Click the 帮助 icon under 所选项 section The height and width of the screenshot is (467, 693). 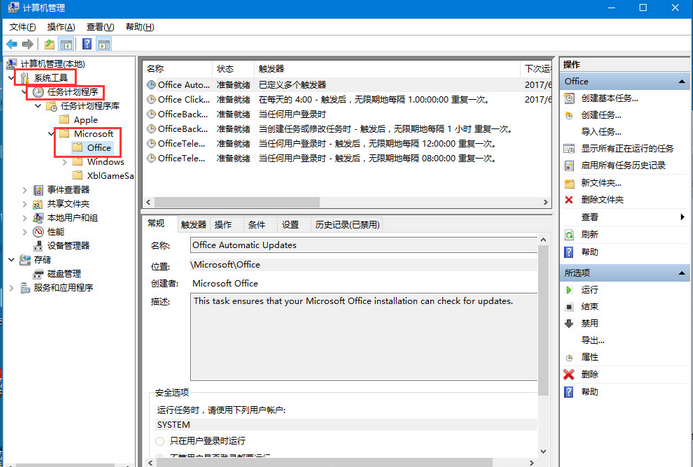coord(569,392)
